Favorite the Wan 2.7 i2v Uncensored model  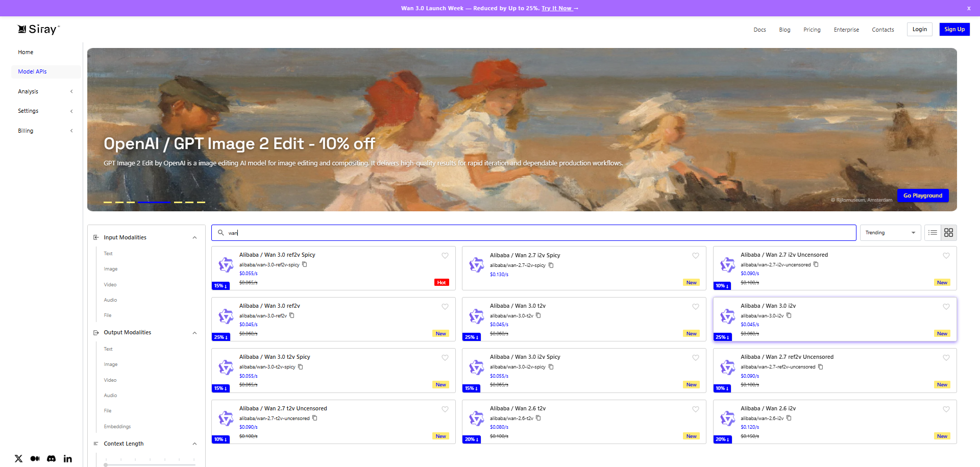pos(946,255)
